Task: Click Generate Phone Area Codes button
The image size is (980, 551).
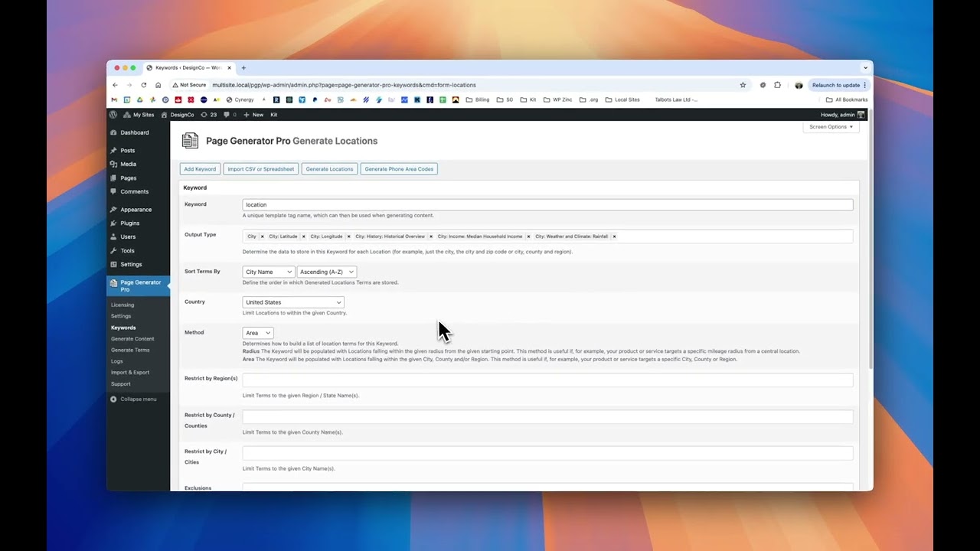Action: click(399, 169)
